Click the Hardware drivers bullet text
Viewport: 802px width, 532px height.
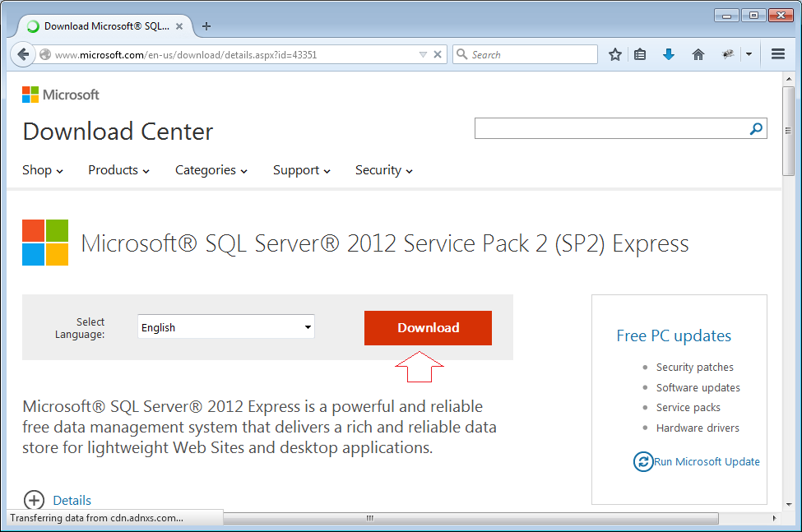click(698, 428)
